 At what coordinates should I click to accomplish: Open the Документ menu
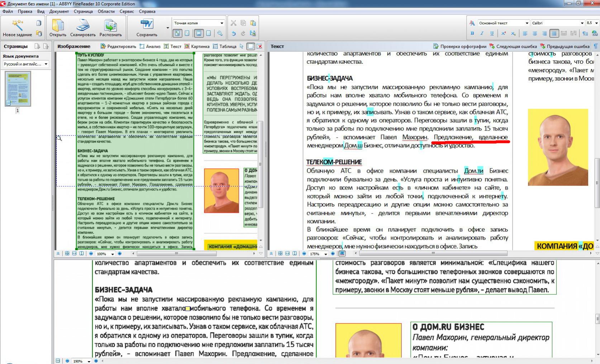[x=59, y=11]
